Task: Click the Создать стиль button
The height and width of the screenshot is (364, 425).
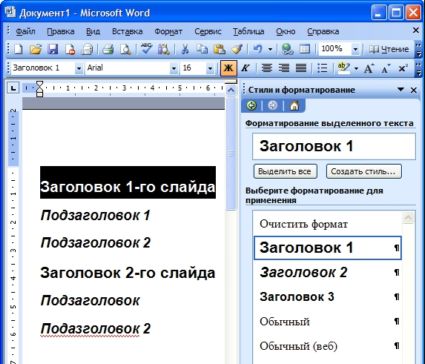Action: (x=364, y=171)
